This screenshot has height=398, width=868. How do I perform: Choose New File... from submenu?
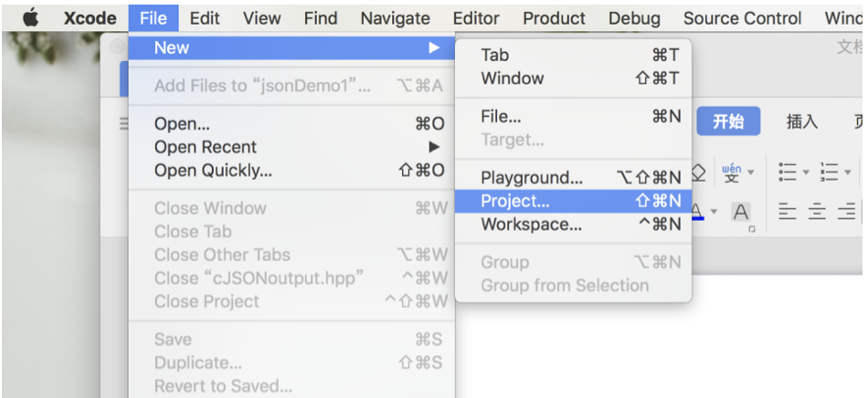[574, 117]
